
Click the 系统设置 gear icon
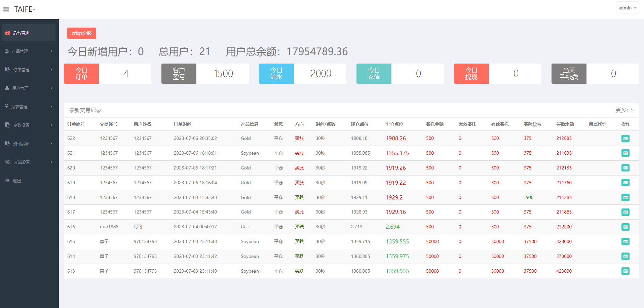pos(7,162)
